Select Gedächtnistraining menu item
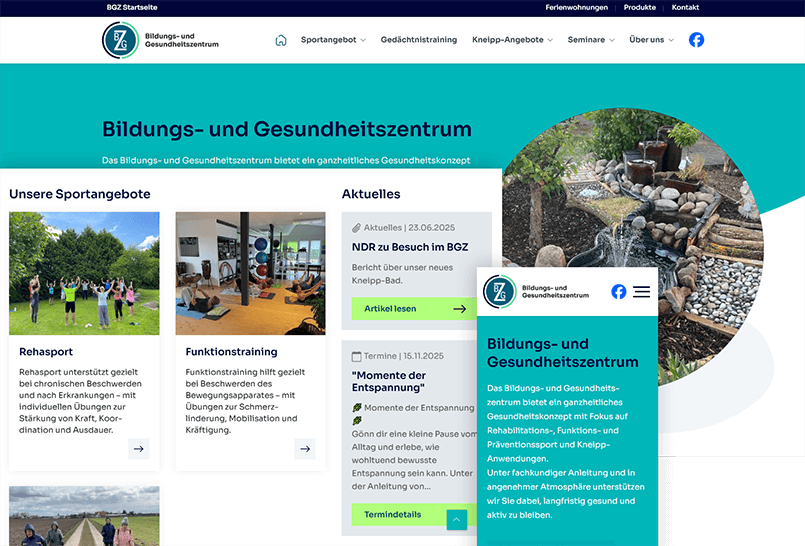The image size is (805, 546). pyautogui.click(x=418, y=40)
